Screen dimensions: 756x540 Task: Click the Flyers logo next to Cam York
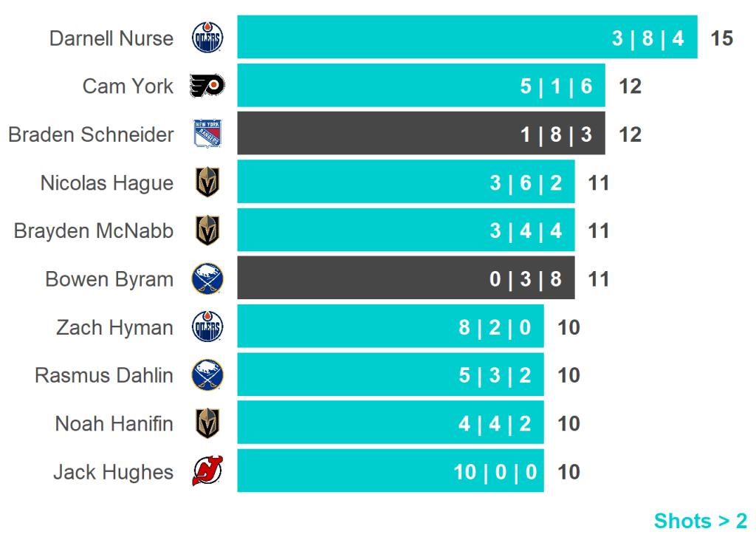tap(207, 86)
